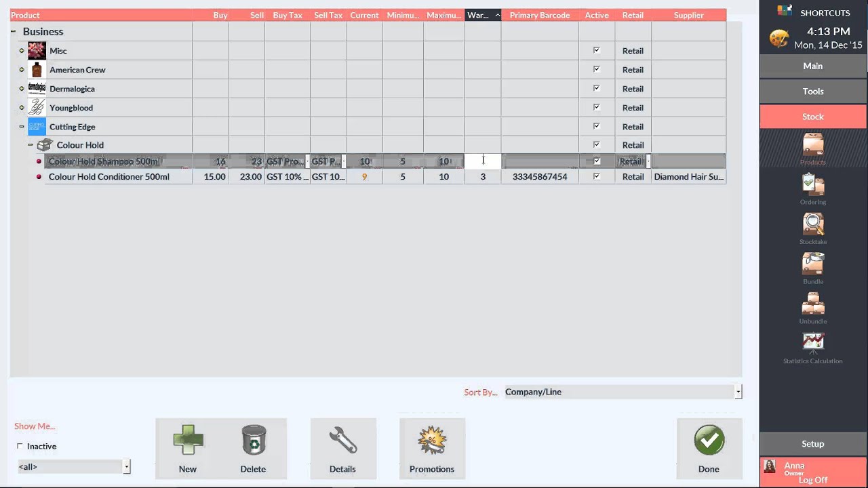
Task: Open the Promotions icon
Action: [432, 441]
